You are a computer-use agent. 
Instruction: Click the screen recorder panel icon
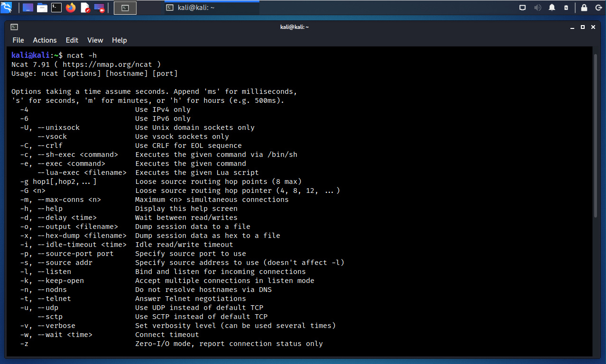pyautogui.click(x=99, y=8)
